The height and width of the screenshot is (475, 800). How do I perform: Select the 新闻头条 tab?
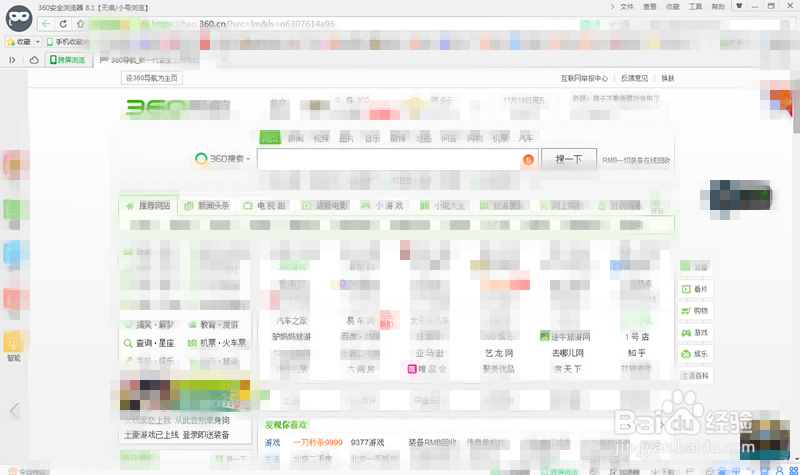(x=207, y=206)
